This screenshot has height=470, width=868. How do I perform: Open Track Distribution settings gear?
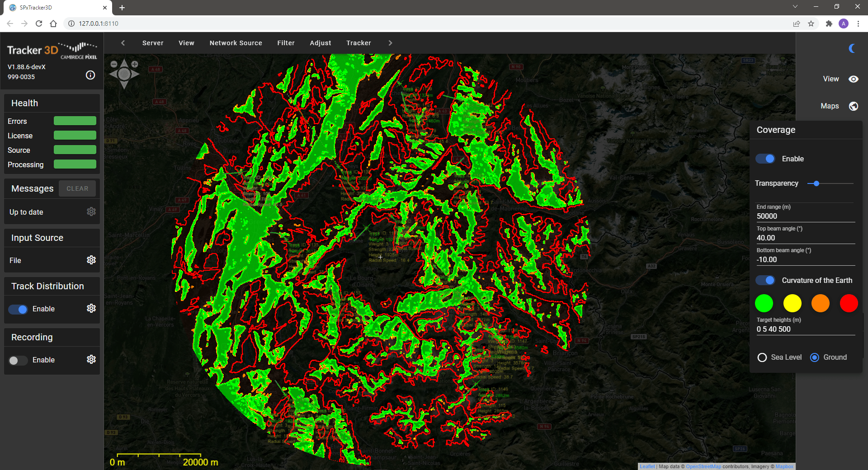click(91, 308)
